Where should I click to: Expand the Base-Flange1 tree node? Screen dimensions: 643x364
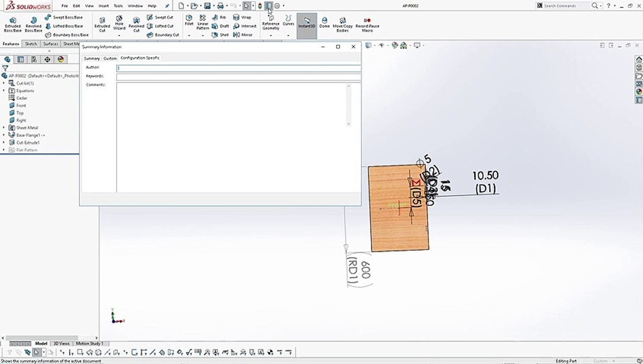(4, 135)
